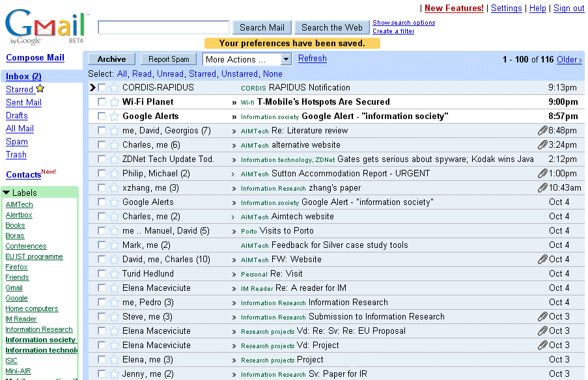Viewport: 588px width, 380px height.
Task: Click the yellow star next to Starred
Action: tap(40, 88)
